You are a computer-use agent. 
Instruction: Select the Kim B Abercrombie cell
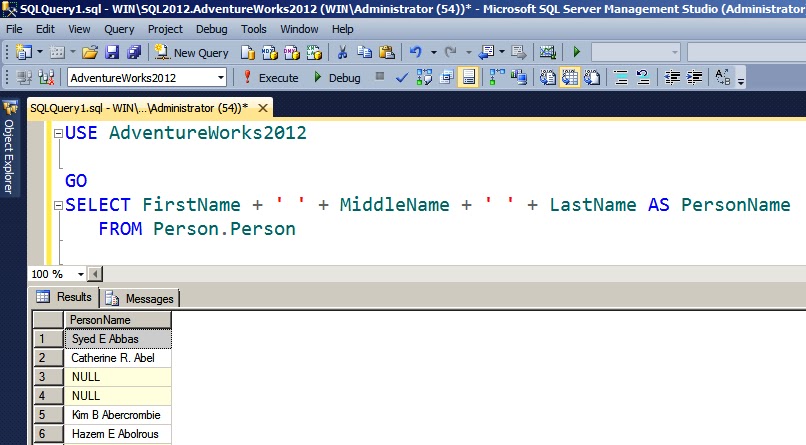coord(118,415)
